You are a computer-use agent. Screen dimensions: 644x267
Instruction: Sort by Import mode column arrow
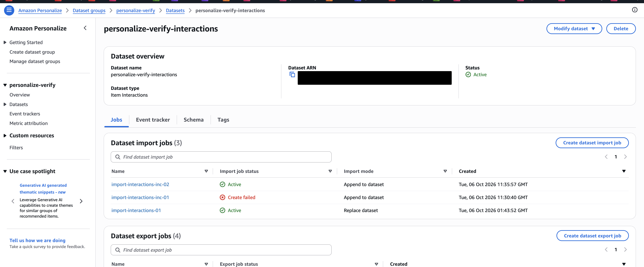pyautogui.click(x=445, y=171)
